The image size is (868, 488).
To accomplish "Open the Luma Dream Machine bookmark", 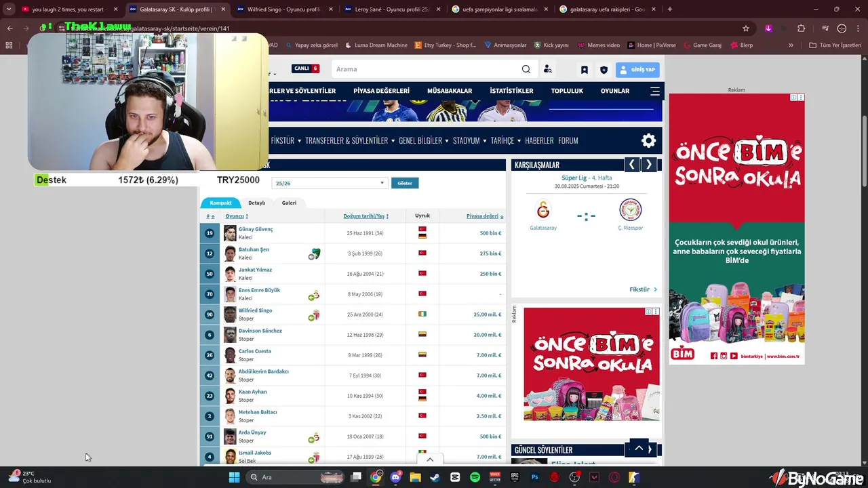I will [x=376, y=45].
